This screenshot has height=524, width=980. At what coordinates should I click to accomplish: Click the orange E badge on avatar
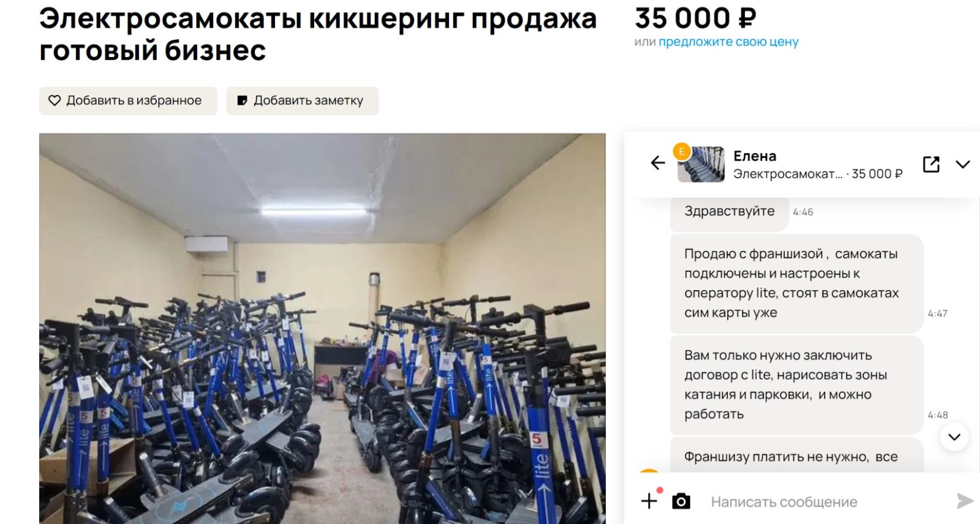pos(682,151)
